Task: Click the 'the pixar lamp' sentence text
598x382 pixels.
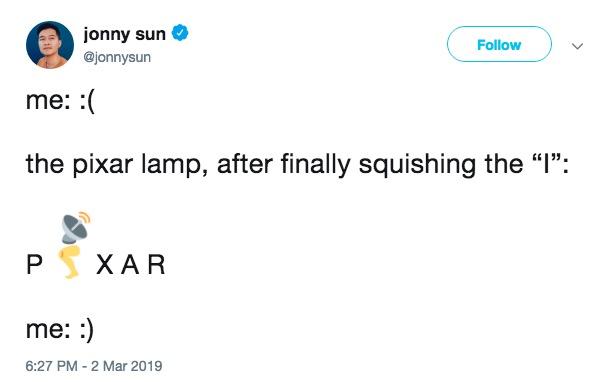Action: pos(297,164)
